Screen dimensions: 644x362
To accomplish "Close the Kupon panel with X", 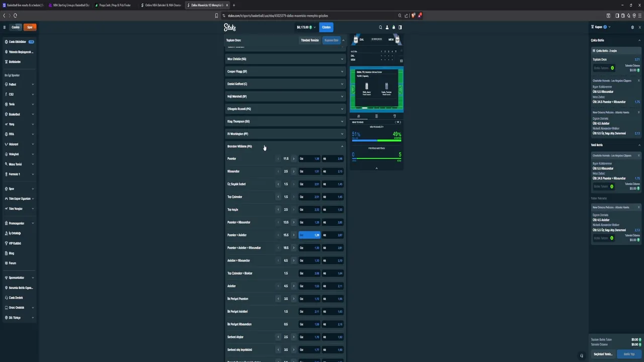I will pos(639,27).
